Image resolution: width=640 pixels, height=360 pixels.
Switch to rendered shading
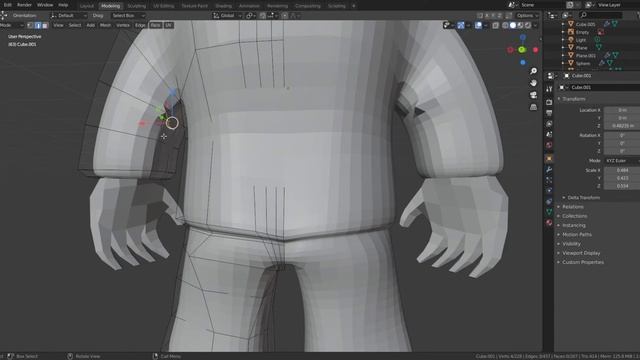click(x=528, y=25)
